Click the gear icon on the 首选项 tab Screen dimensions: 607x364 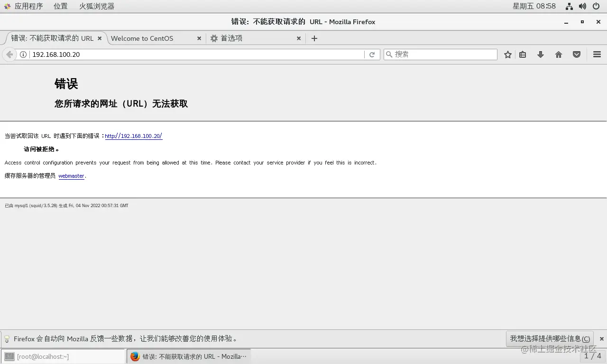point(214,38)
